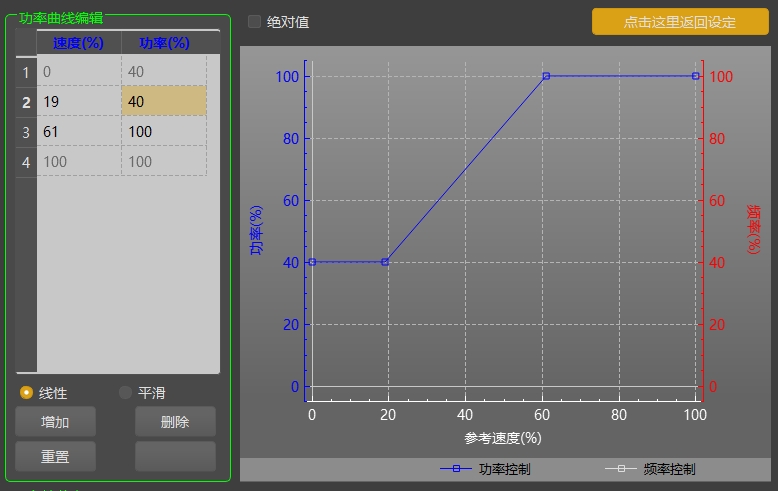Enable the 绝对值 checkbox
Image resolution: width=778 pixels, height=491 pixels.
click(255, 22)
